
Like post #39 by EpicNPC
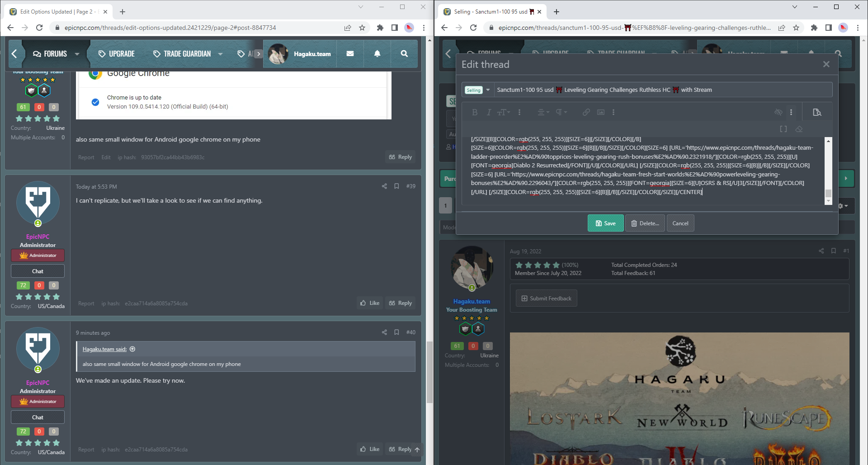click(370, 303)
